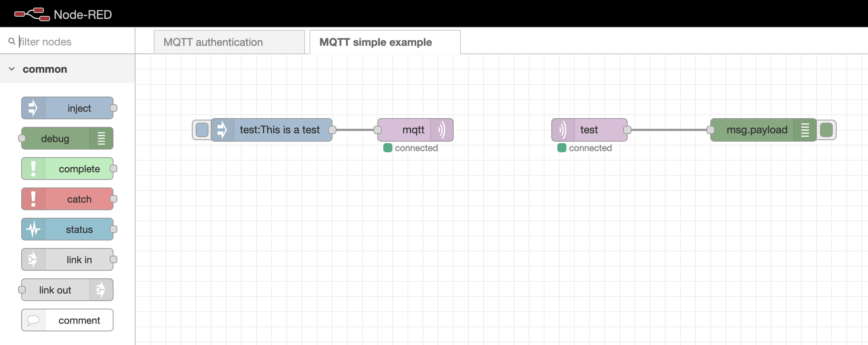Viewport: 868px width, 345px height.
Task: Click the catch node exclamation icon
Action: (x=33, y=199)
